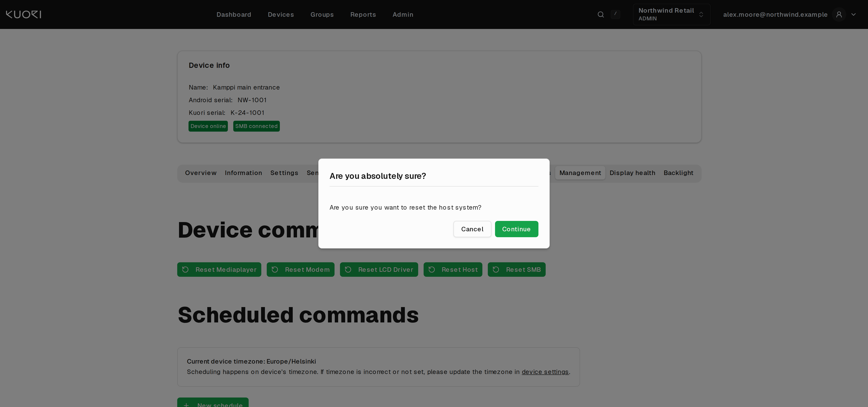Click the alex.moore@northwind.example email text
The image size is (868, 407).
[x=775, y=14]
